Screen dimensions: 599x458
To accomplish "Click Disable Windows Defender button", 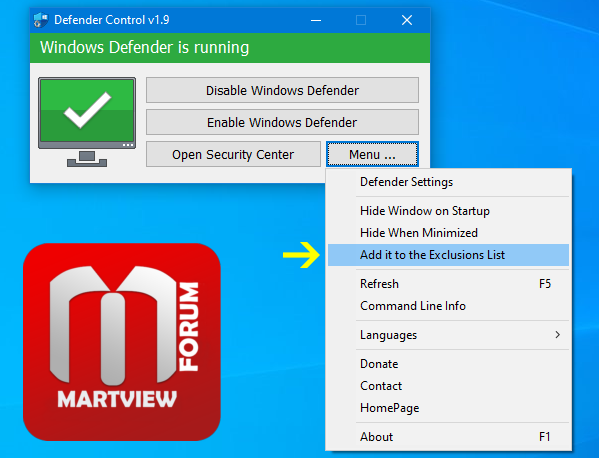I will coord(282,90).
